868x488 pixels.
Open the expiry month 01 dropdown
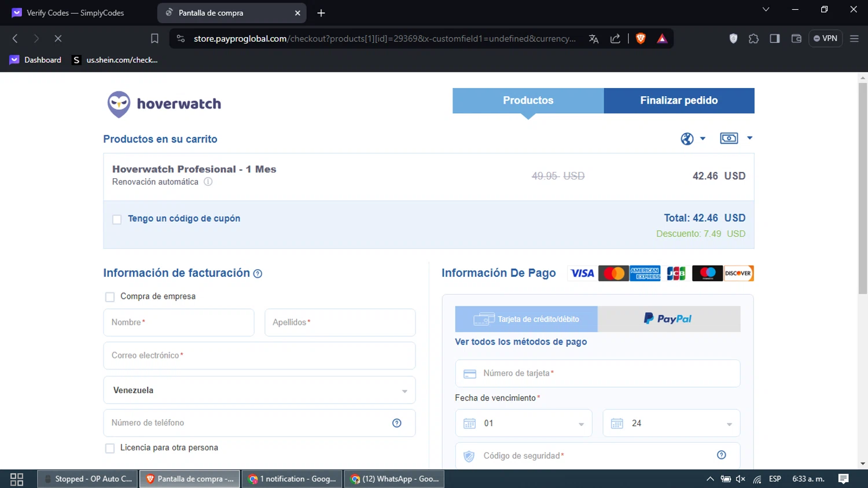coord(524,423)
